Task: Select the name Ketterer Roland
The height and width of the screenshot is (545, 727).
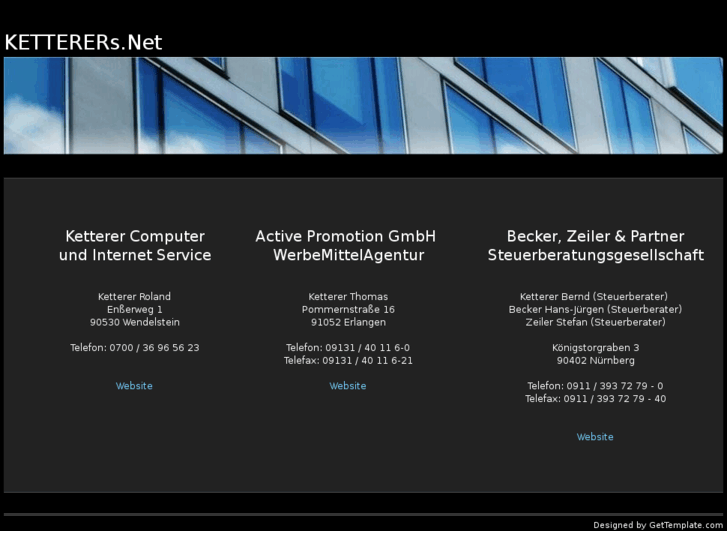Action: tap(134, 296)
